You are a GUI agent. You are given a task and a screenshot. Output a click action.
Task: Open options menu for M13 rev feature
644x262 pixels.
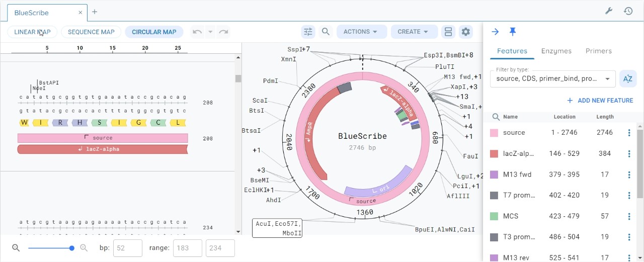[629, 257]
